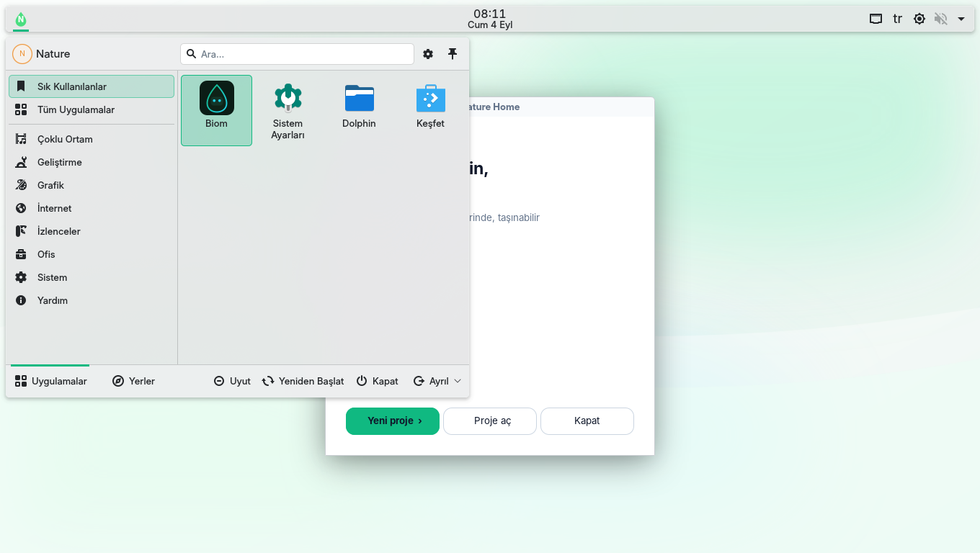Launch the Dolphin file manager icon
The image size is (980, 553).
coord(359,98)
